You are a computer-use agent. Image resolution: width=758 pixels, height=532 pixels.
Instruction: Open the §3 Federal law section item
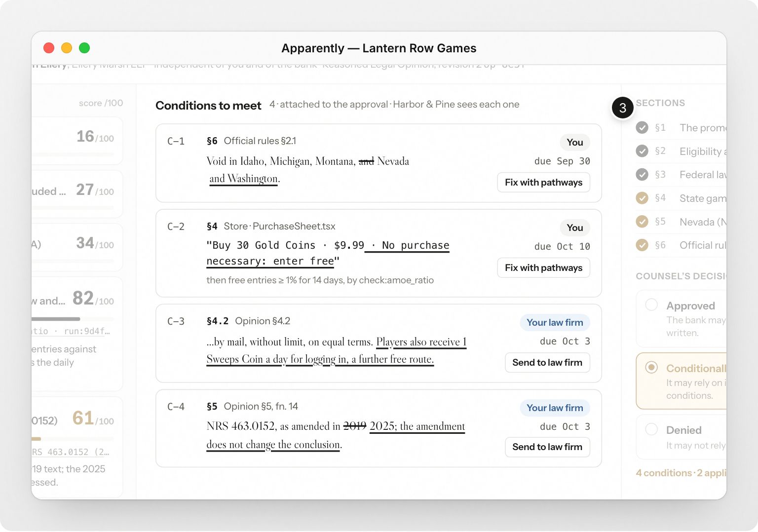(x=681, y=175)
